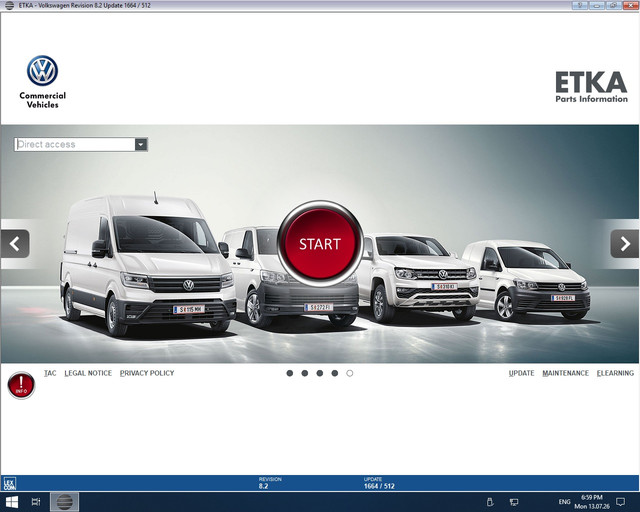640x512 pixels.
Task: Open the red INFO alert icon
Action: (21, 385)
